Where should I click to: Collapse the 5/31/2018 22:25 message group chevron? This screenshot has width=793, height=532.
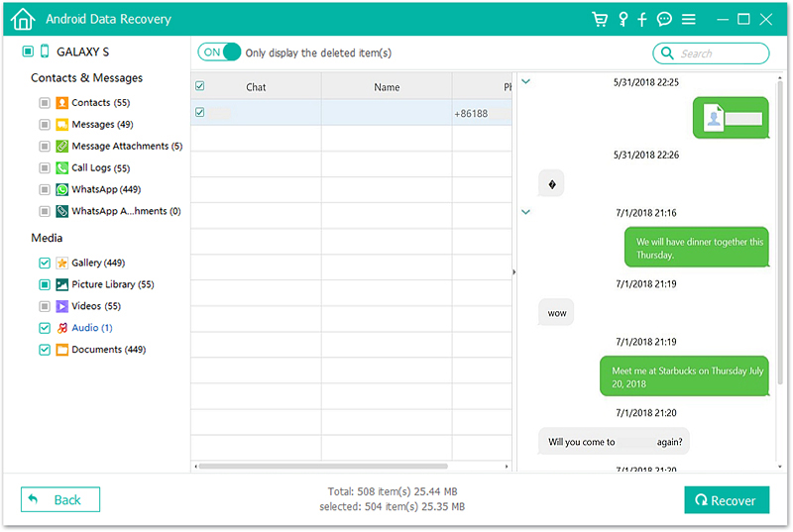point(526,81)
